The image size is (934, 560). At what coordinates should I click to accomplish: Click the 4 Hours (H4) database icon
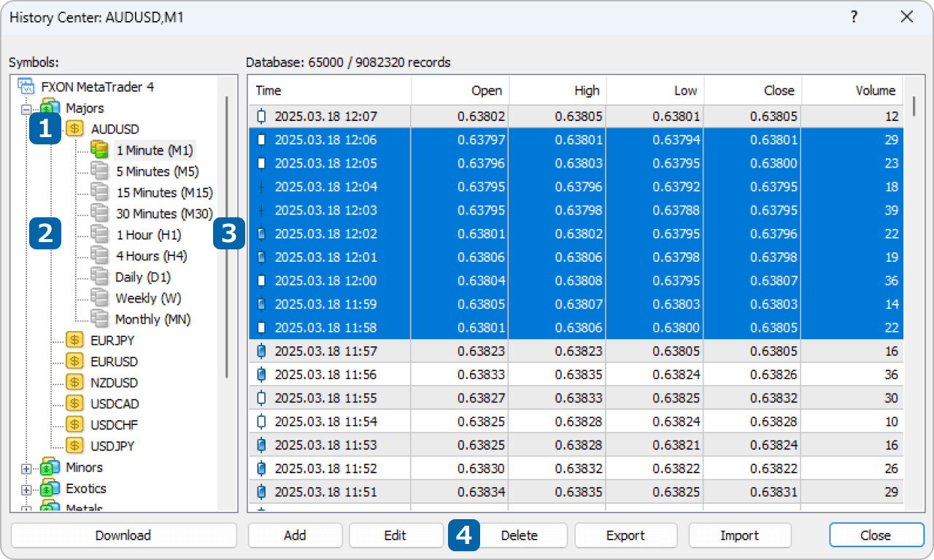point(99,256)
